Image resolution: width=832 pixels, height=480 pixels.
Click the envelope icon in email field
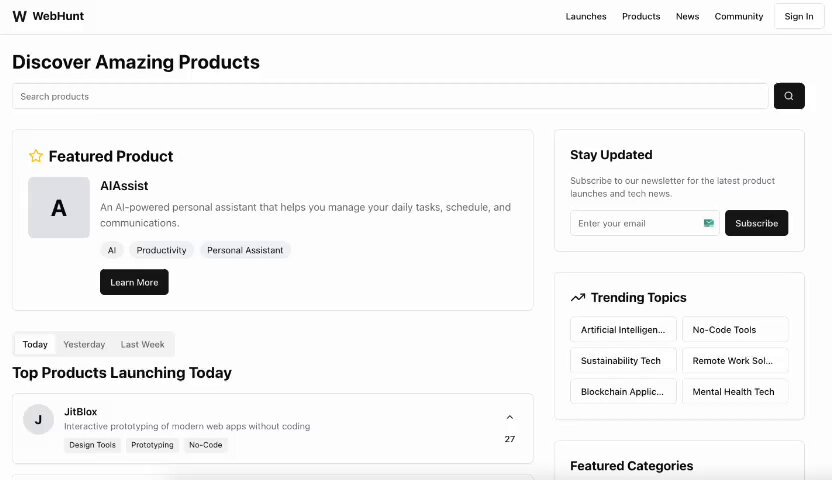point(708,223)
